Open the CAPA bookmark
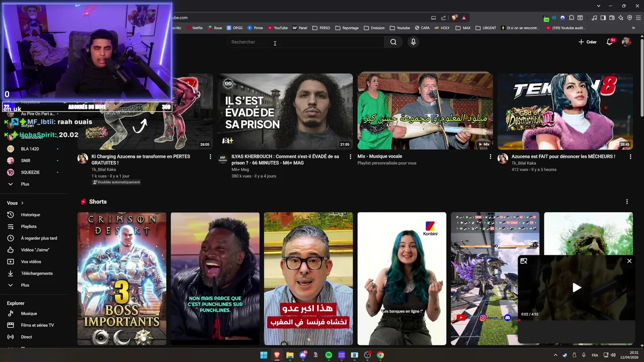 (x=422, y=28)
